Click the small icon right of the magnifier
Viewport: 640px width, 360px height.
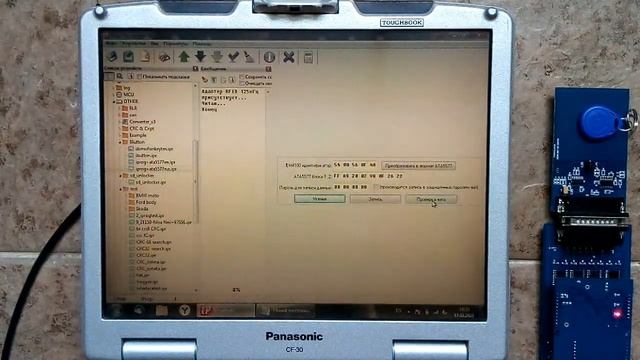(x=131, y=76)
